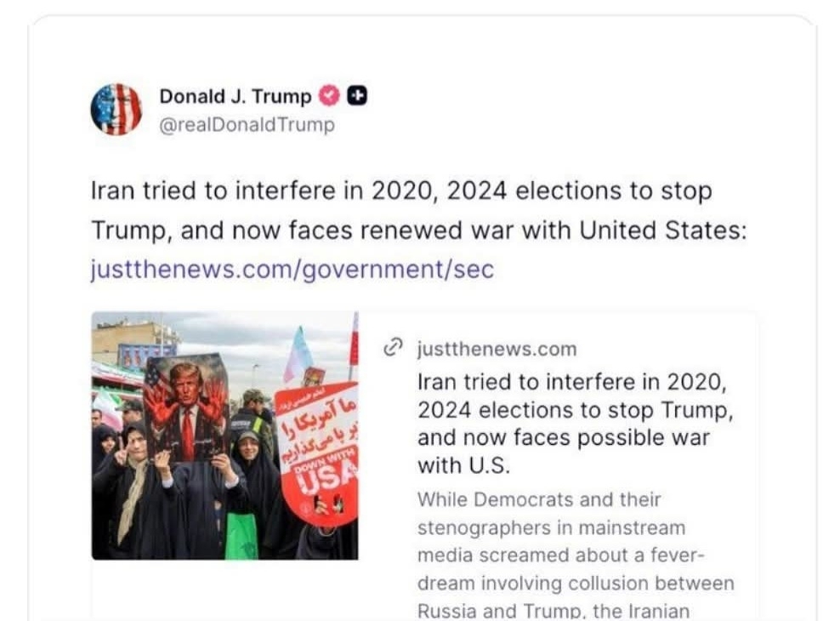
Task: Click the chain link icon in preview card
Action: point(393,347)
